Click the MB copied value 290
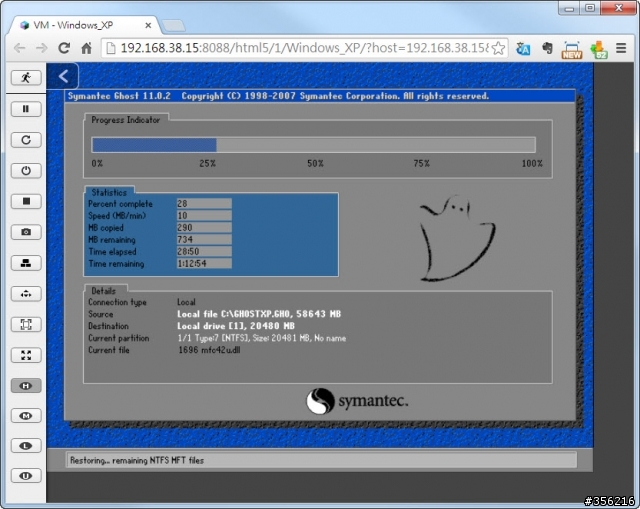 tap(204, 228)
